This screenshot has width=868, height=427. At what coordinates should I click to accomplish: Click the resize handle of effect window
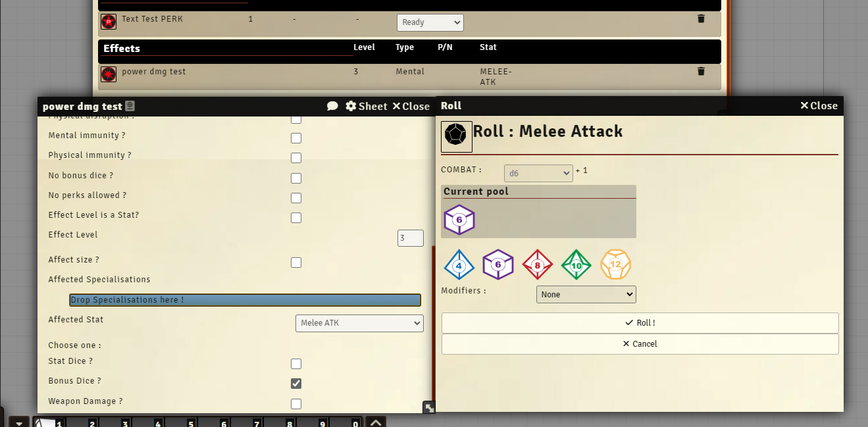point(429,408)
